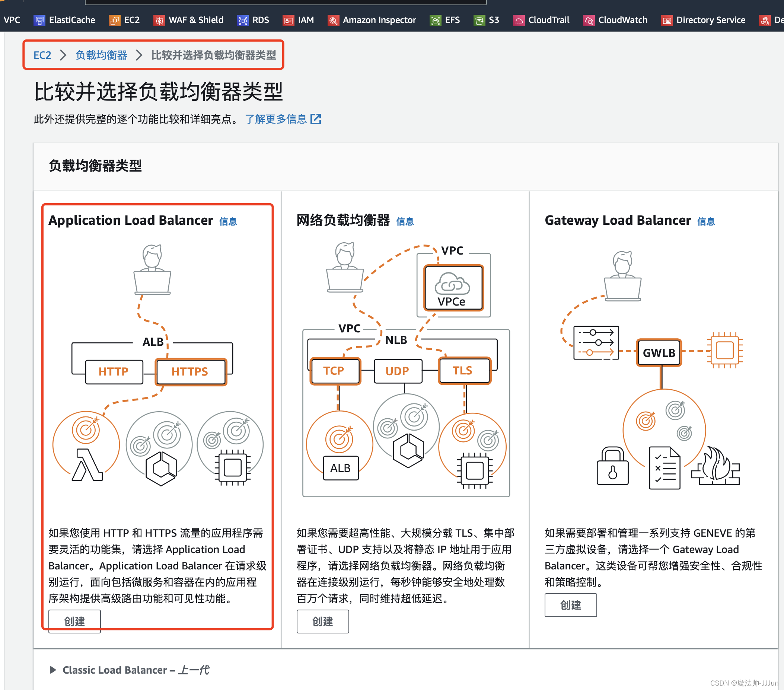Click the EFS service icon
Viewport: 784px width, 690px height.
tap(435, 20)
